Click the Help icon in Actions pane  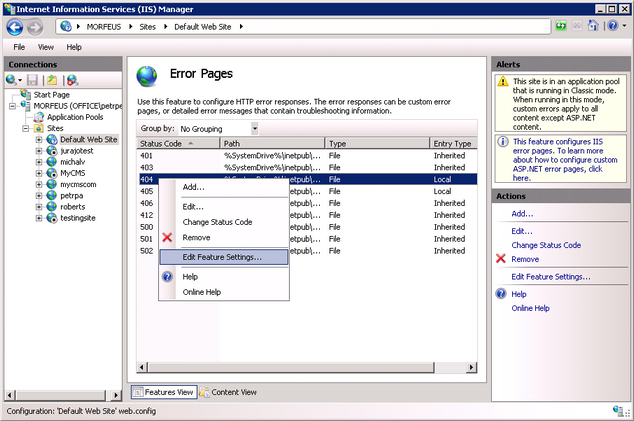click(x=501, y=294)
